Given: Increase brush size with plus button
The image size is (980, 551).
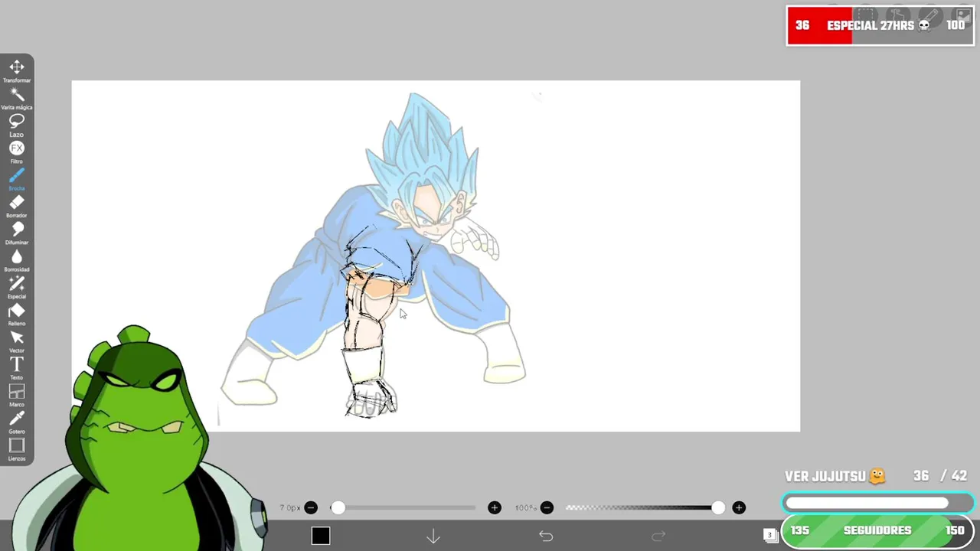Looking at the screenshot, I should 495,507.
